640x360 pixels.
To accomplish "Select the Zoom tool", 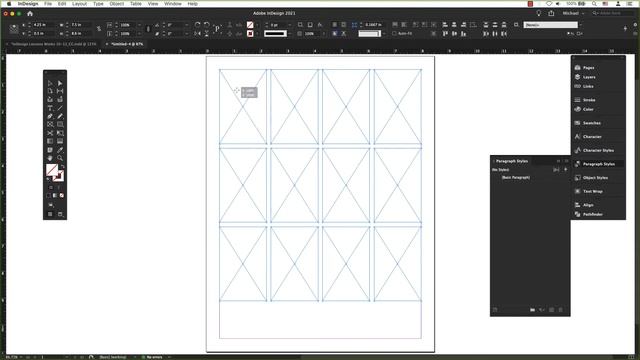I will click(60, 158).
